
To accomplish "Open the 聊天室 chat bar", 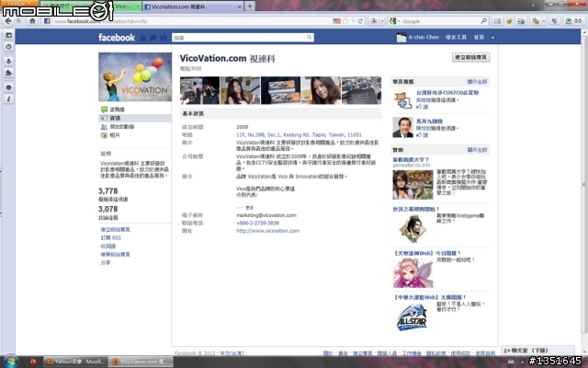I will coord(537,351).
